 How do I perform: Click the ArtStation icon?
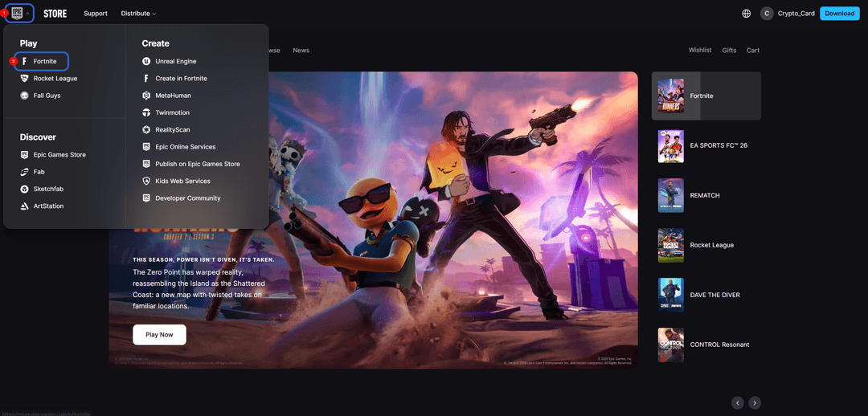point(24,206)
